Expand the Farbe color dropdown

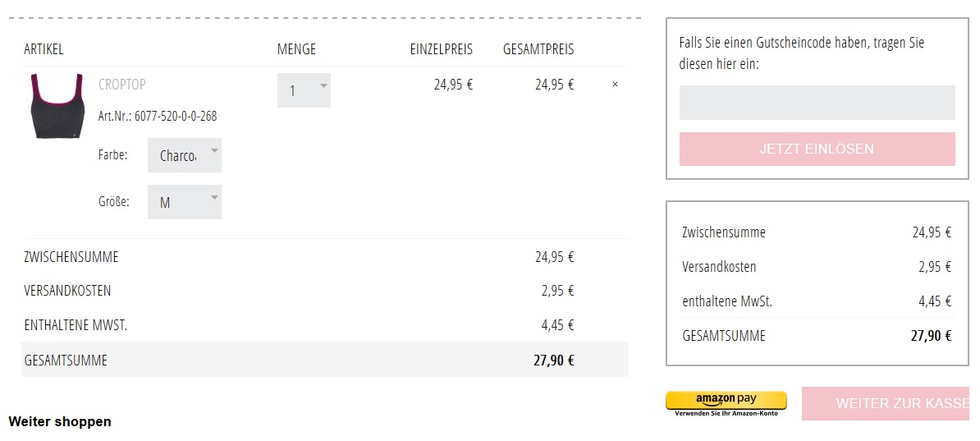pyautogui.click(x=185, y=155)
